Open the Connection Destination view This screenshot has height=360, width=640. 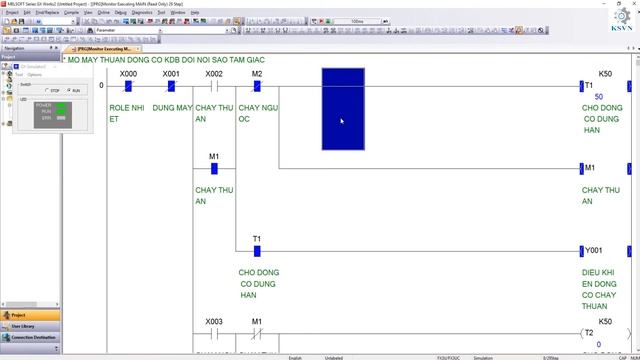click(x=30, y=338)
